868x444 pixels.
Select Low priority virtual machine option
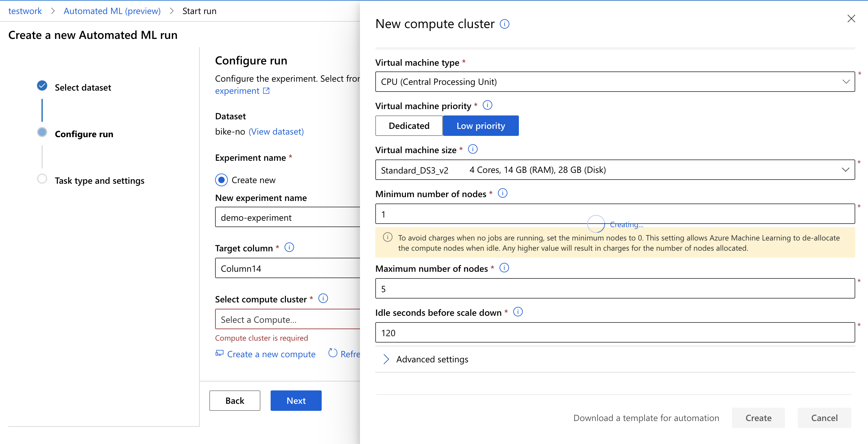[x=480, y=126]
